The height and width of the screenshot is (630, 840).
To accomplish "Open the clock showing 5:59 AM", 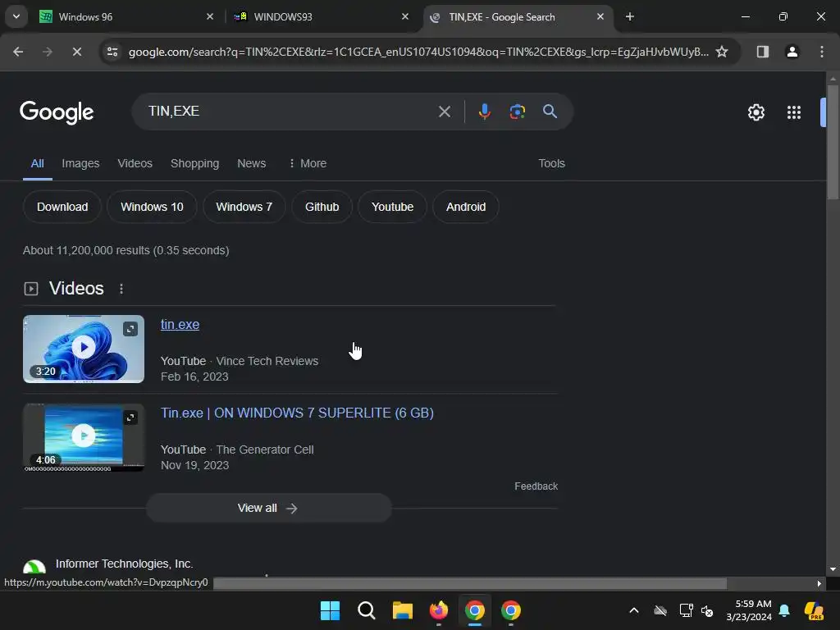I will [x=749, y=610].
